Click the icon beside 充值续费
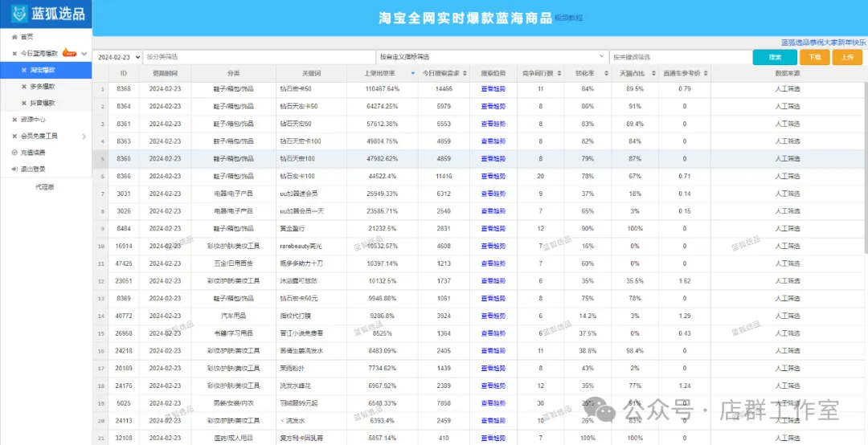This screenshot has height=445, width=868. pyautogui.click(x=14, y=153)
